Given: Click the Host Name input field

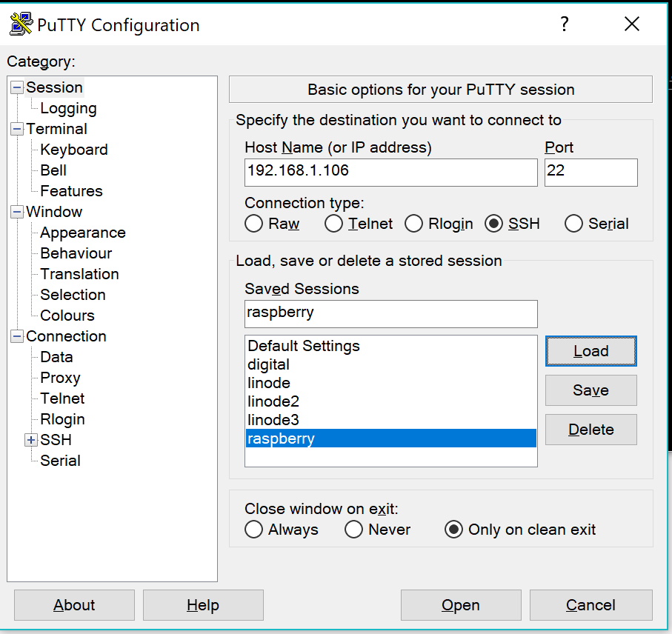Looking at the screenshot, I should tap(391, 173).
